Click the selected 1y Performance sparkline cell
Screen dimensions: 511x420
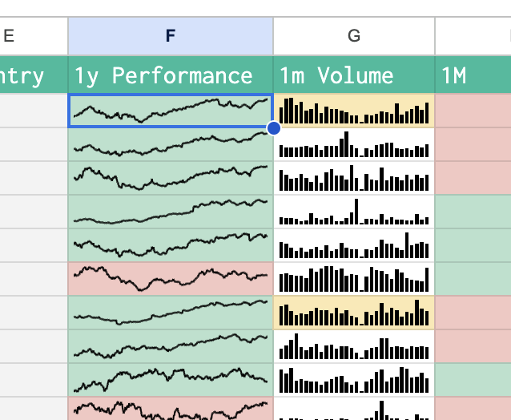pos(170,111)
